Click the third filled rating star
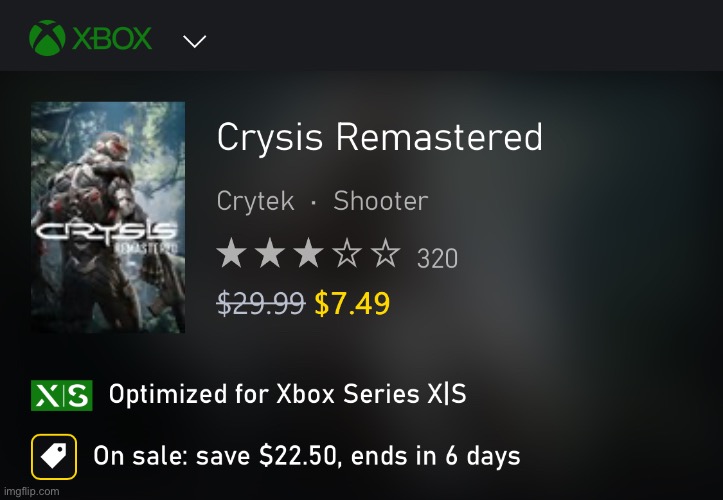 click(x=308, y=253)
